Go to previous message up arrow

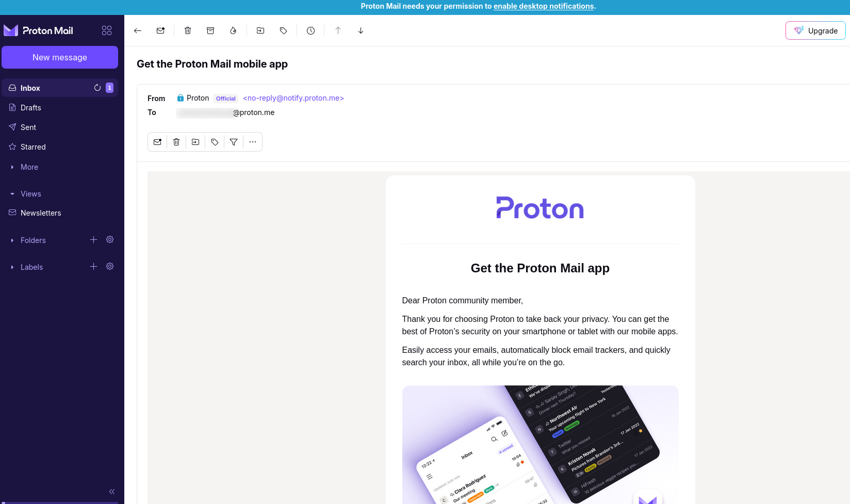click(x=338, y=30)
